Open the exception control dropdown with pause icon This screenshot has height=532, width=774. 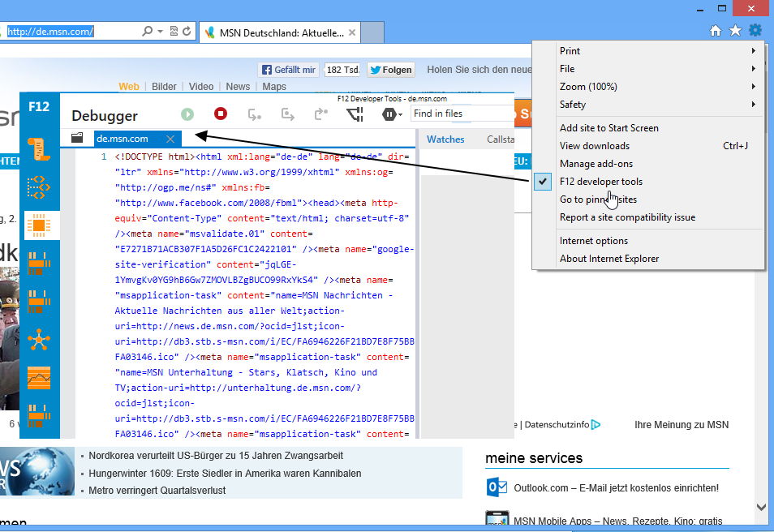(392, 114)
